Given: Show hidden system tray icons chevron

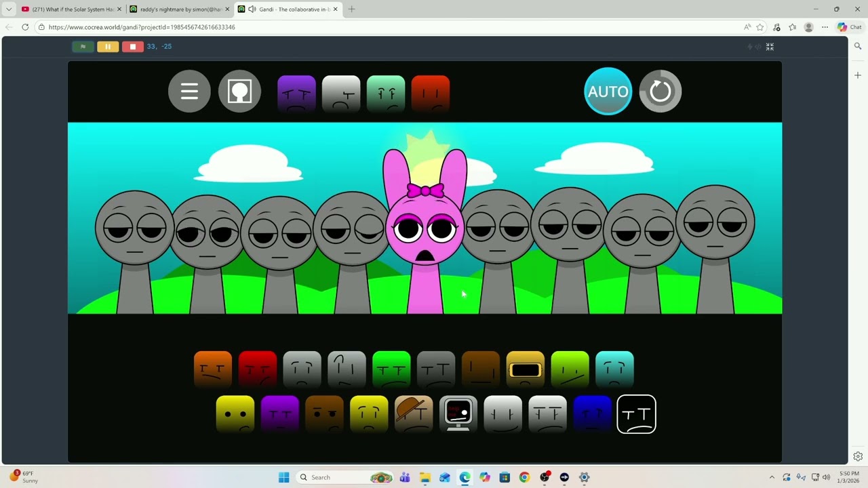Looking at the screenshot, I should pyautogui.click(x=772, y=477).
